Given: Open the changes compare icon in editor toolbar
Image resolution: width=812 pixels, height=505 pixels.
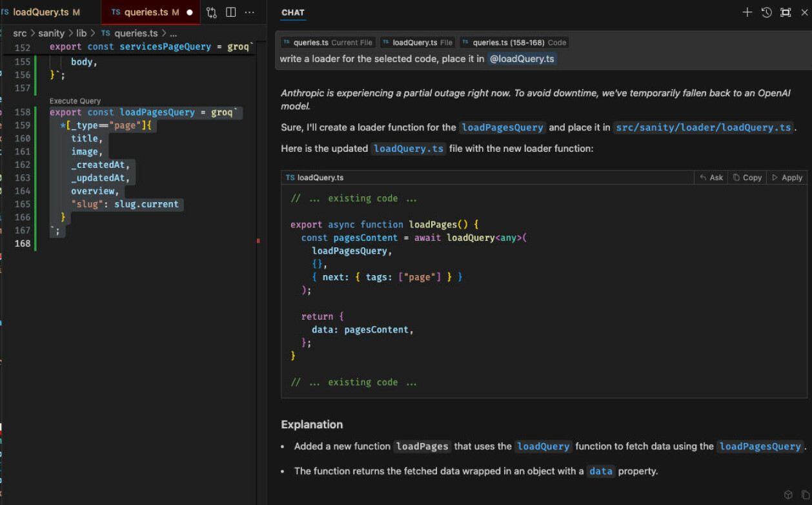Looking at the screenshot, I should coord(212,12).
